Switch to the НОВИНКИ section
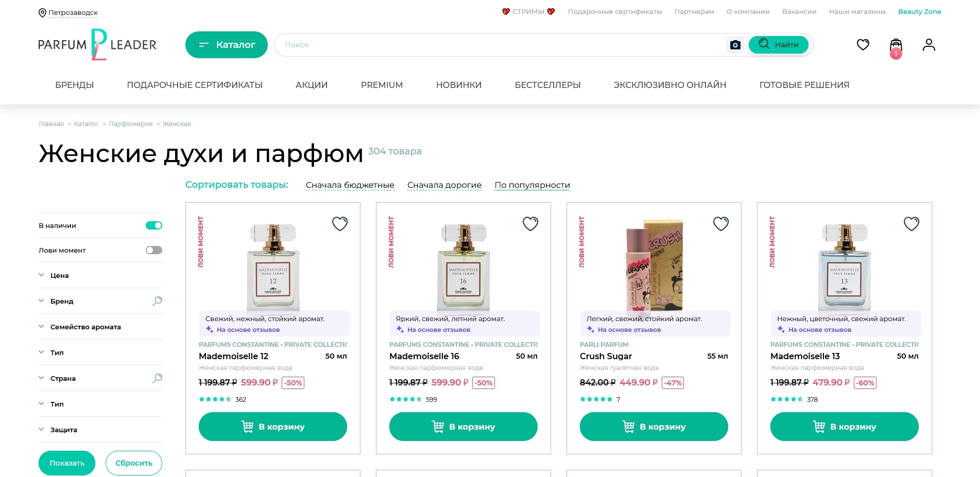 459,85
